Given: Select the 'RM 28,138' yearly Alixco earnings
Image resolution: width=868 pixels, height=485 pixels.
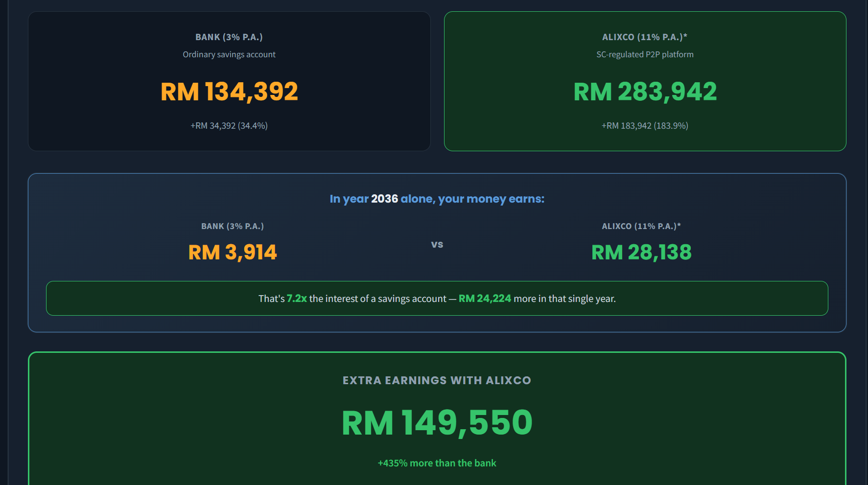Looking at the screenshot, I should coord(641,253).
